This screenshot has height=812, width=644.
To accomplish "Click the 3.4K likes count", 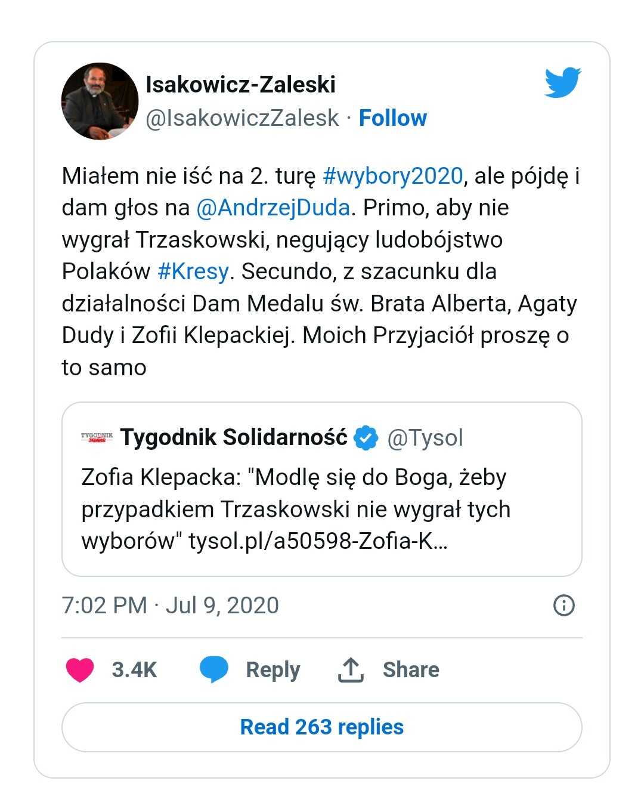I will [x=134, y=669].
